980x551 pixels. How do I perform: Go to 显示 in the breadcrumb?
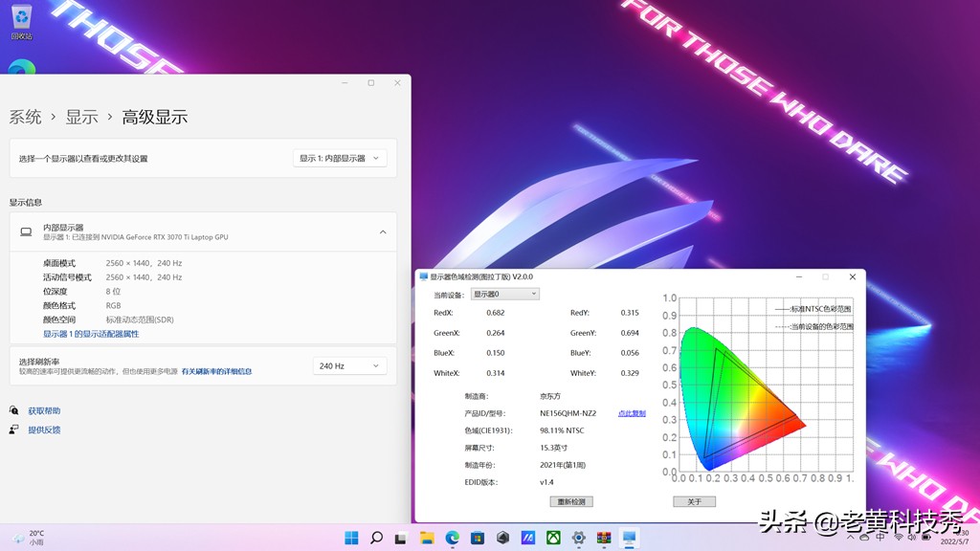tap(81, 117)
